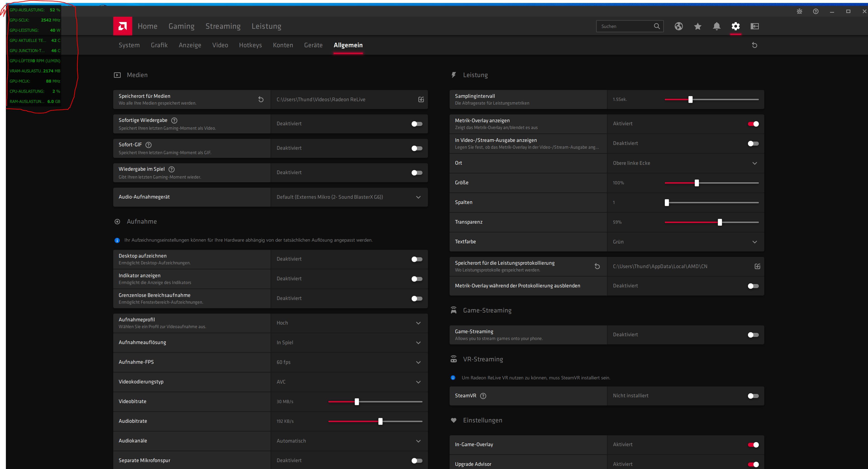Open Videokodierungstyp dropdown
868x469 pixels.
349,382
